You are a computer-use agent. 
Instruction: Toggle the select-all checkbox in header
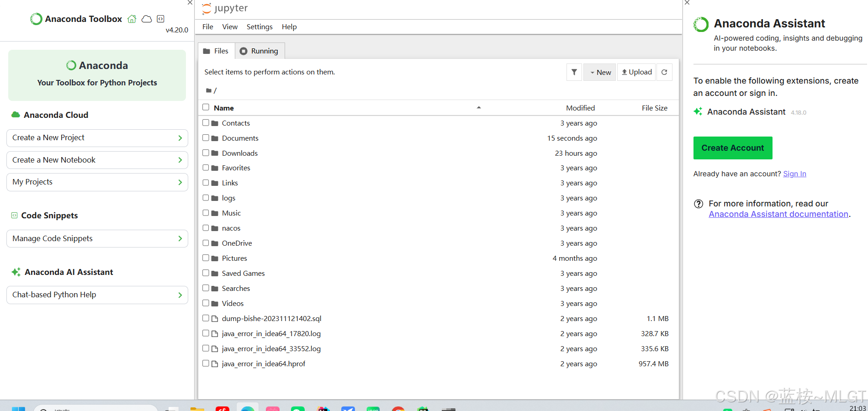pyautogui.click(x=206, y=107)
